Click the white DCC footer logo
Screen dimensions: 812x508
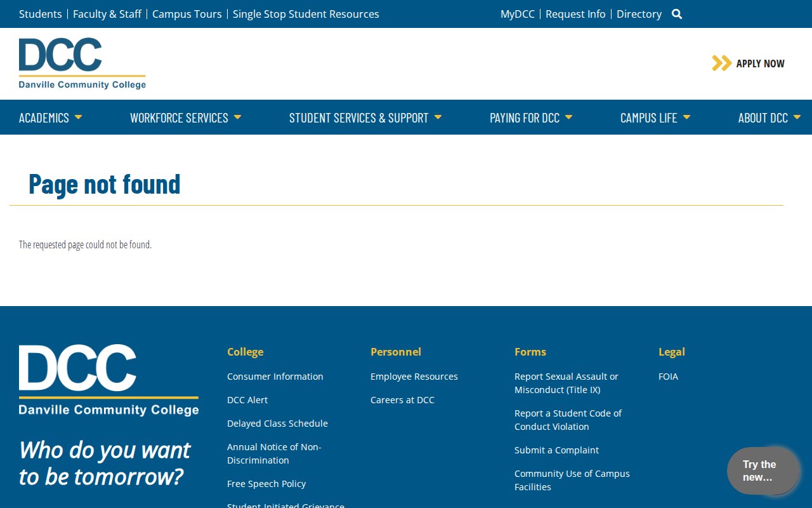[108, 380]
